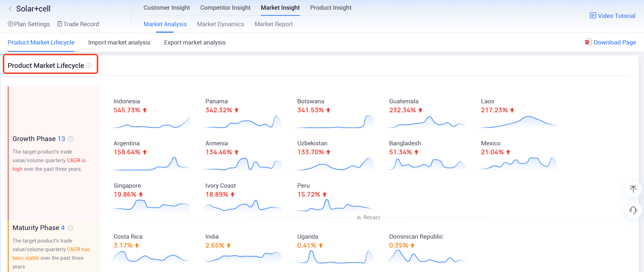Click Panama trend sparkline chart
644x272 pixels.
click(x=243, y=122)
